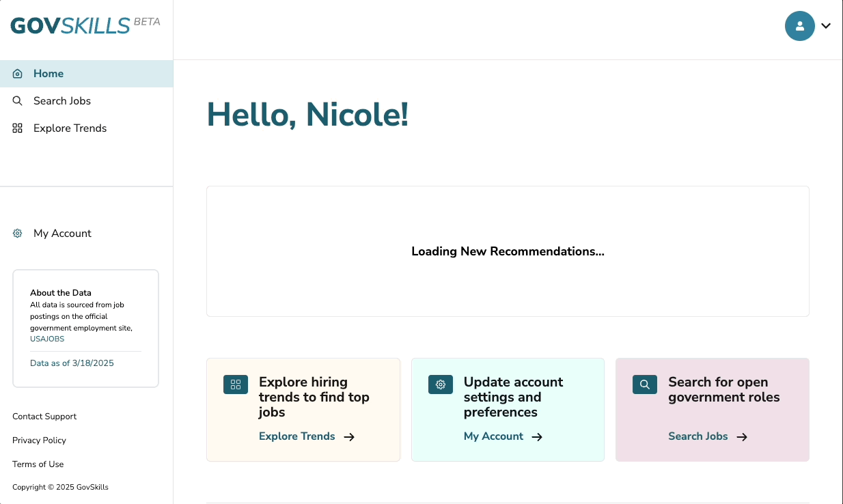This screenshot has width=843, height=504.
Task: Click the Search Jobs magnifier icon in sidebar
Action: (18, 101)
